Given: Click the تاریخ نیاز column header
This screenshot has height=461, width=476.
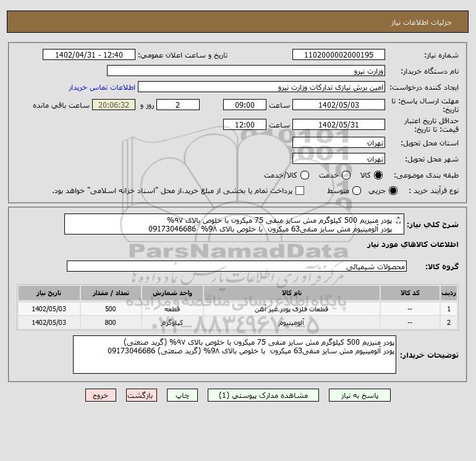Looking at the screenshot, I should pyautogui.click(x=49, y=293).
